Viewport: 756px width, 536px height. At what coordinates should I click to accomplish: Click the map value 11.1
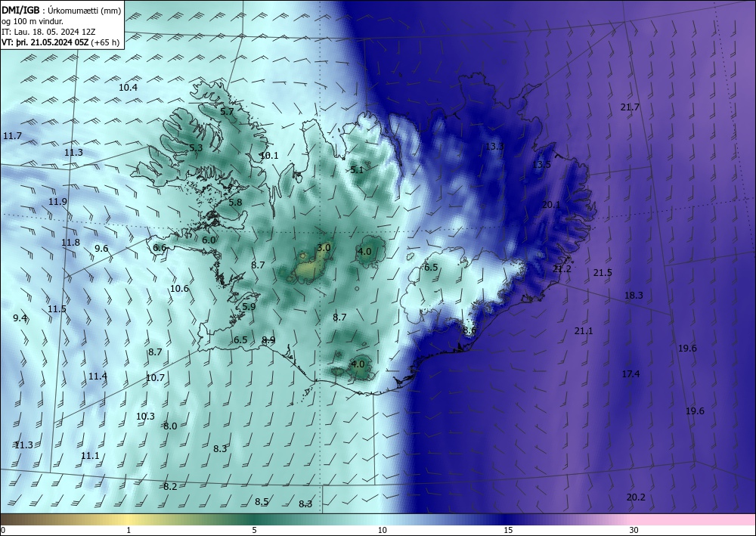click(90, 456)
